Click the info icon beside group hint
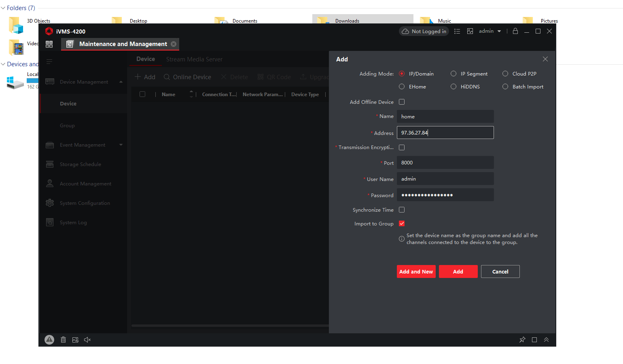623x364 pixels. pyautogui.click(x=402, y=239)
